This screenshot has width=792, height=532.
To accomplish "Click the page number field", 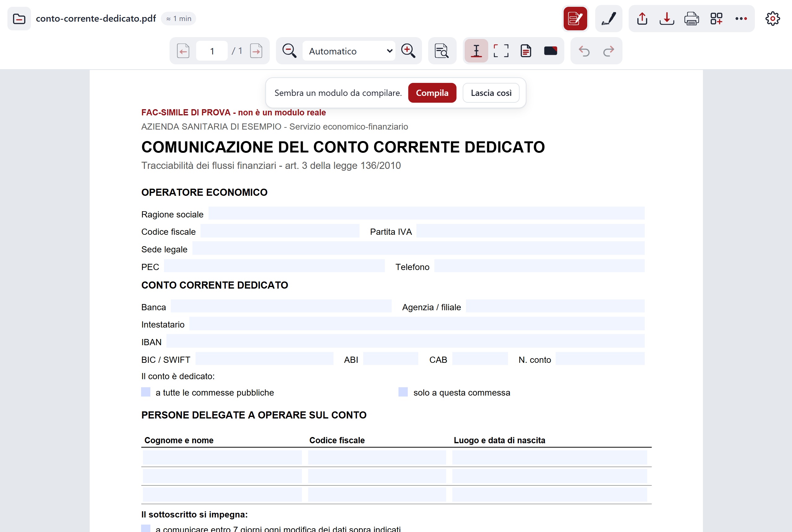I will click(x=212, y=51).
